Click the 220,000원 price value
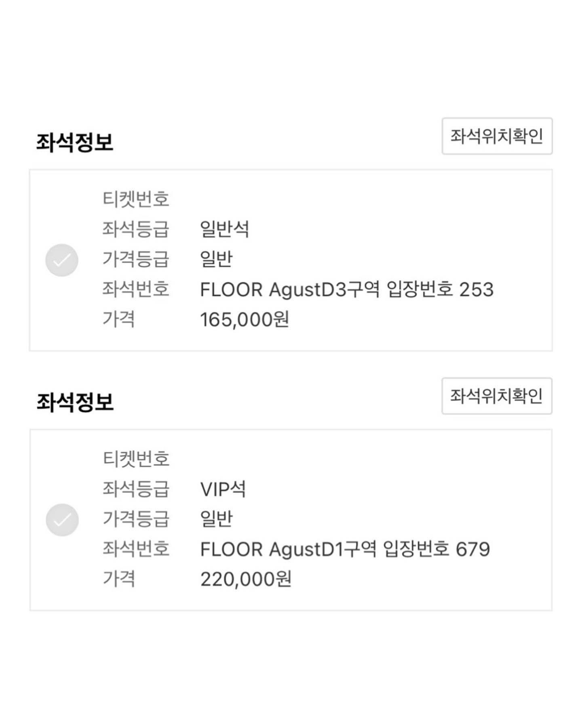Viewport: 582px width, 728px height. coord(246,579)
